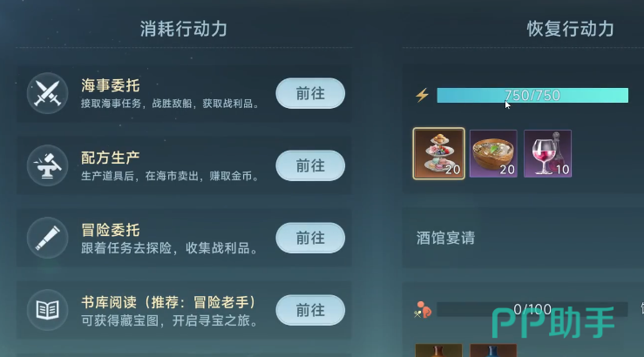Select the soup bowl food item
Screen dimensions: 644x357
click(x=493, y=153)
